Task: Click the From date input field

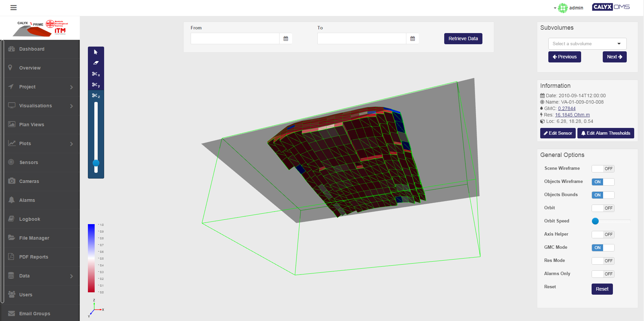Action: (235, 38)
